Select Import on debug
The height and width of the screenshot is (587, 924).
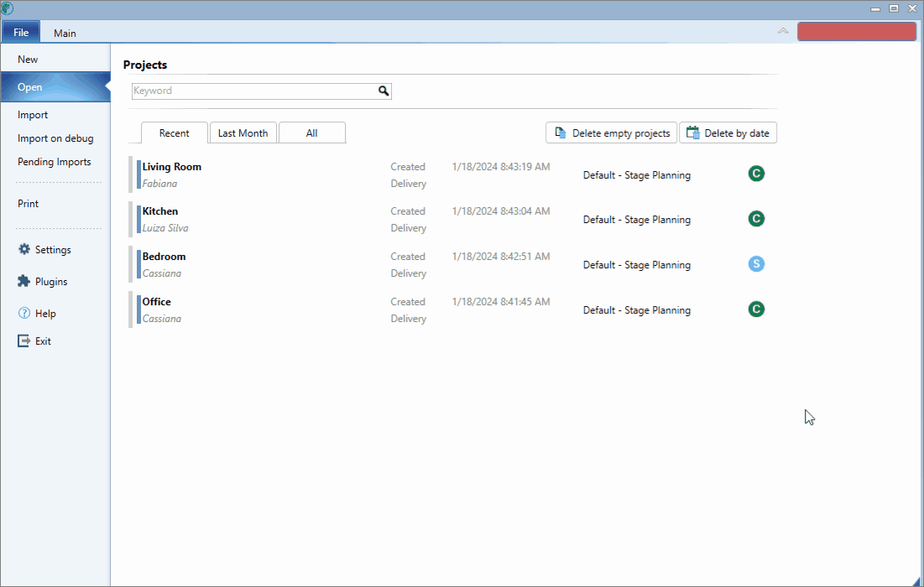pos(55,138)
